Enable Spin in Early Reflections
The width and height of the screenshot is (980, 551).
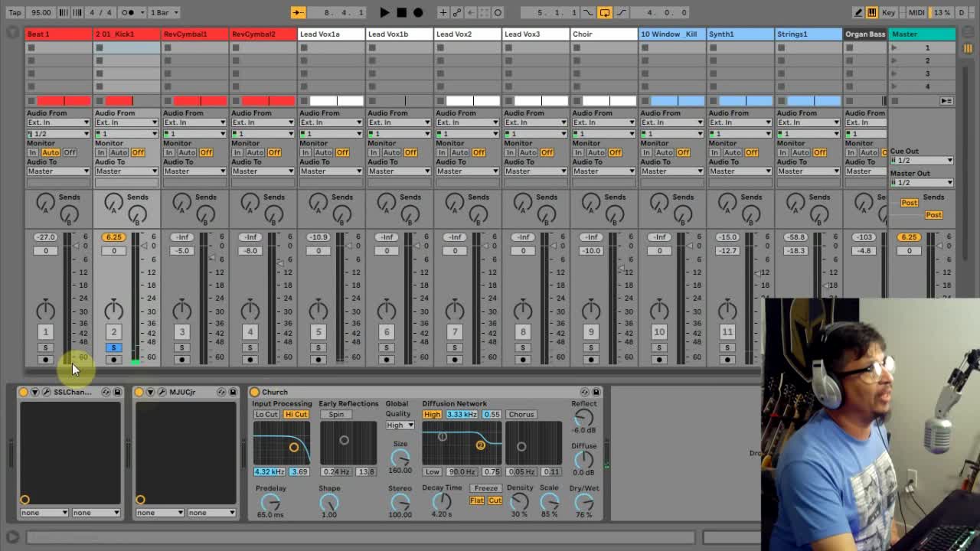coord(335,415)
